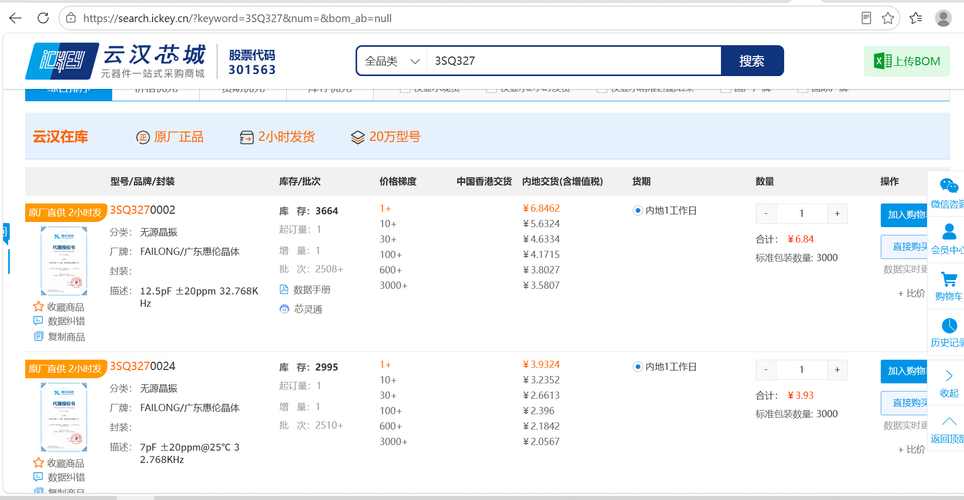Reload the page with the refresh icon
The width and height of the screenshot is (964, 500).
pos(43,18)
